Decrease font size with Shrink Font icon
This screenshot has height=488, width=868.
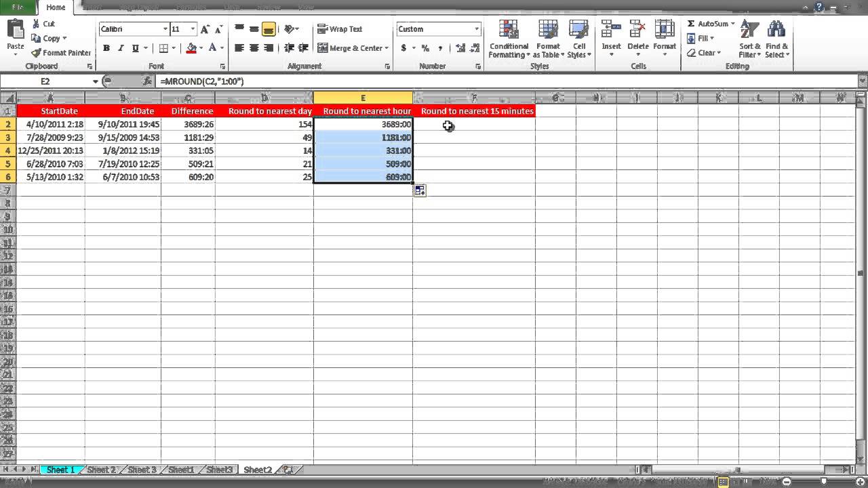point(218,29)
